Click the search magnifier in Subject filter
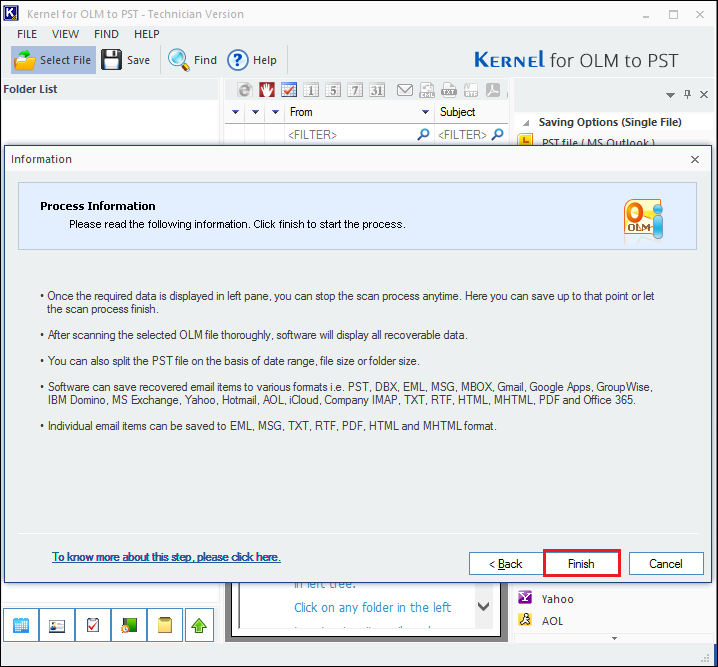The height and width of the screenshot is (667, 718). (x=497, y=134)
